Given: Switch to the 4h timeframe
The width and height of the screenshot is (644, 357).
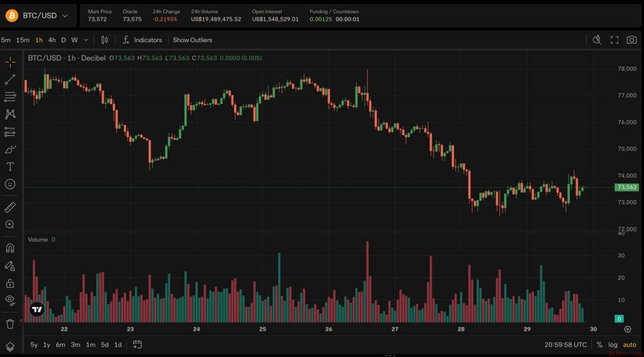Looking at the screenshot, I should pos(52,40).
